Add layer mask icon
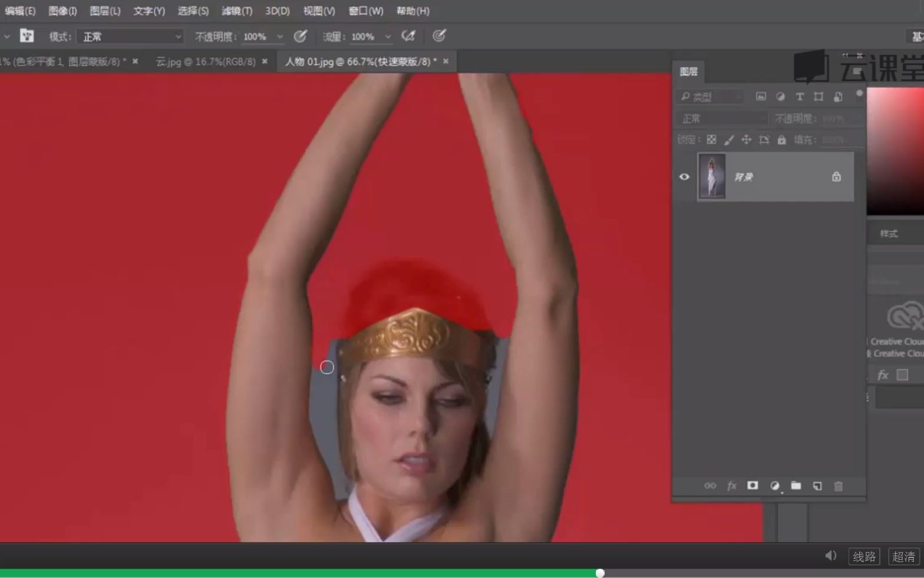 coord(753,485)
